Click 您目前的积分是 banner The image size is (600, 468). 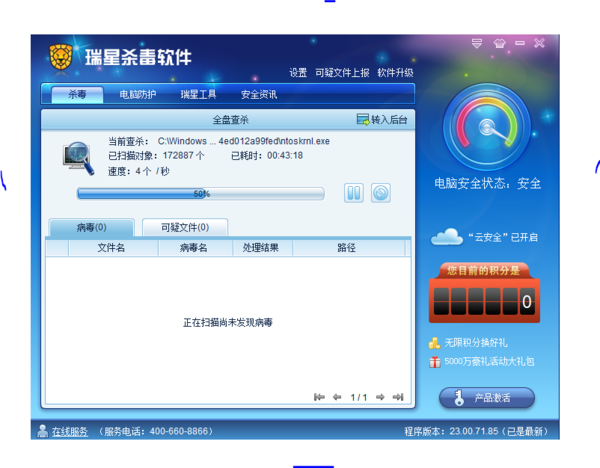(483, 271)
